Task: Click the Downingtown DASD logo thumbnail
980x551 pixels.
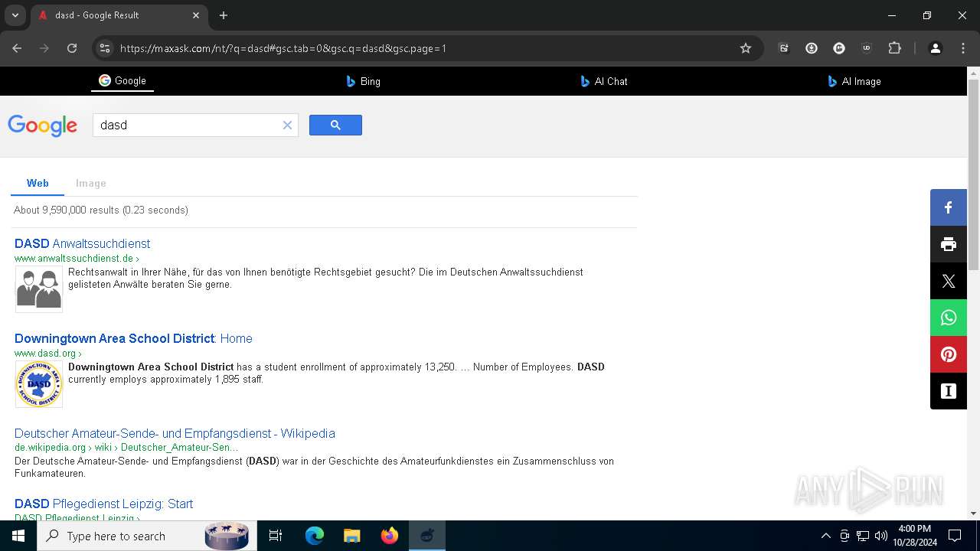Action: click(x=39, y=384)
